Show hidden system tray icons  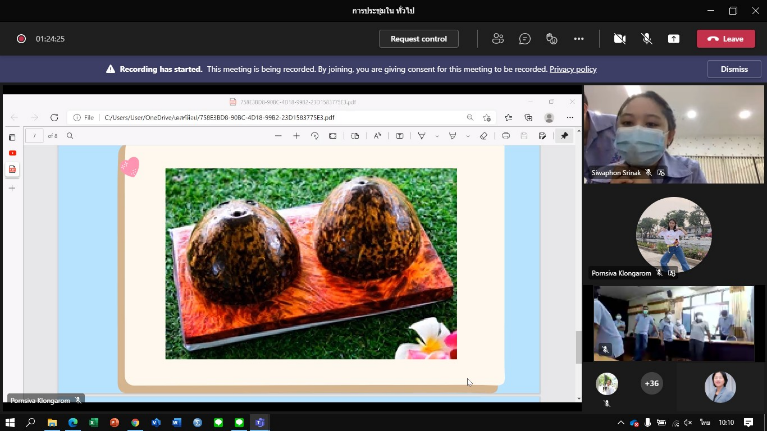click(x=621, y=423)
